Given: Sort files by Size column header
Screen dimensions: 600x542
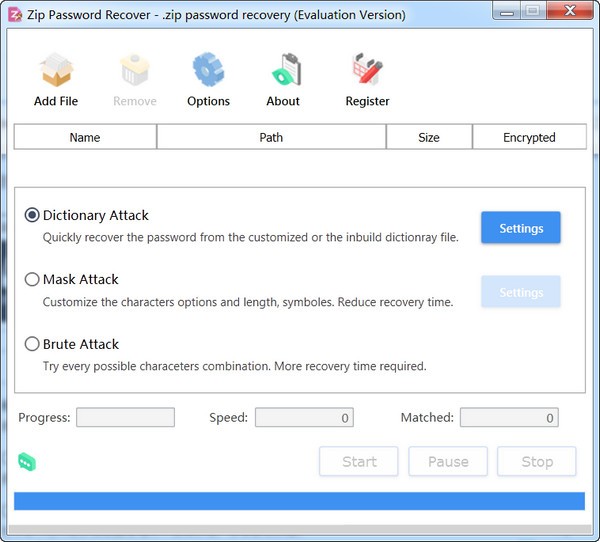Looking at the screenshot, I should coord(429,137).
